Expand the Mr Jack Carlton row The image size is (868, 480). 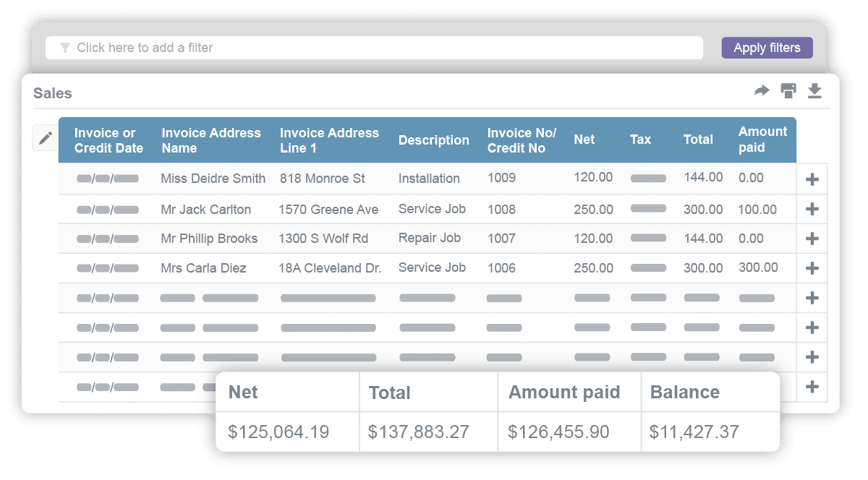812,209
